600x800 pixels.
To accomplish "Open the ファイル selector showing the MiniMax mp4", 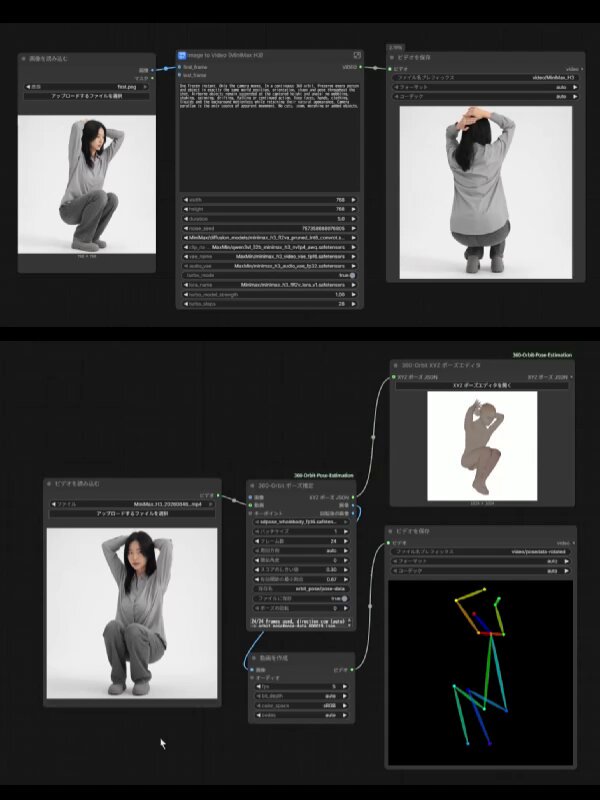I will pyautogui.click(x=132, y=504).
